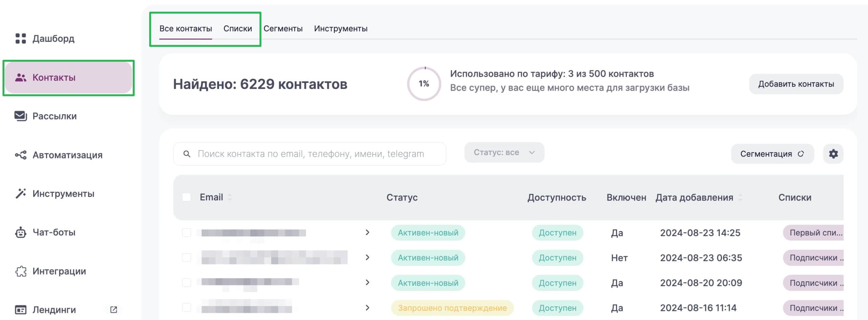This screenshot has width=868, height=320.
Task: Expand the contact row dated 2024-08-20 20:09 with its chevron
Action: [x=367, y=282]
